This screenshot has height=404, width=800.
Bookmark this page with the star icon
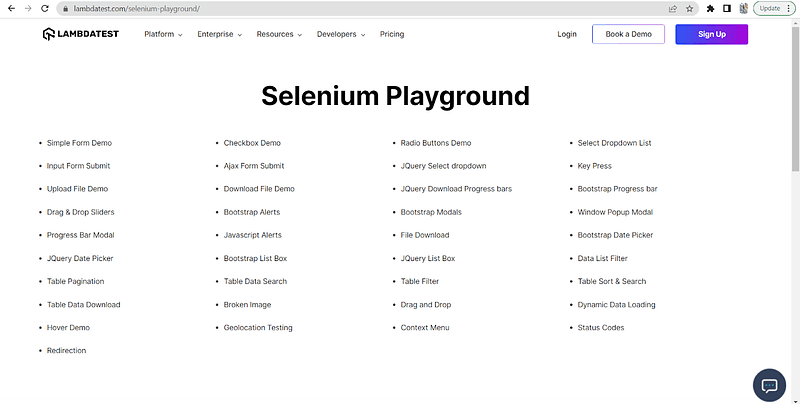[x=689, y=9]
